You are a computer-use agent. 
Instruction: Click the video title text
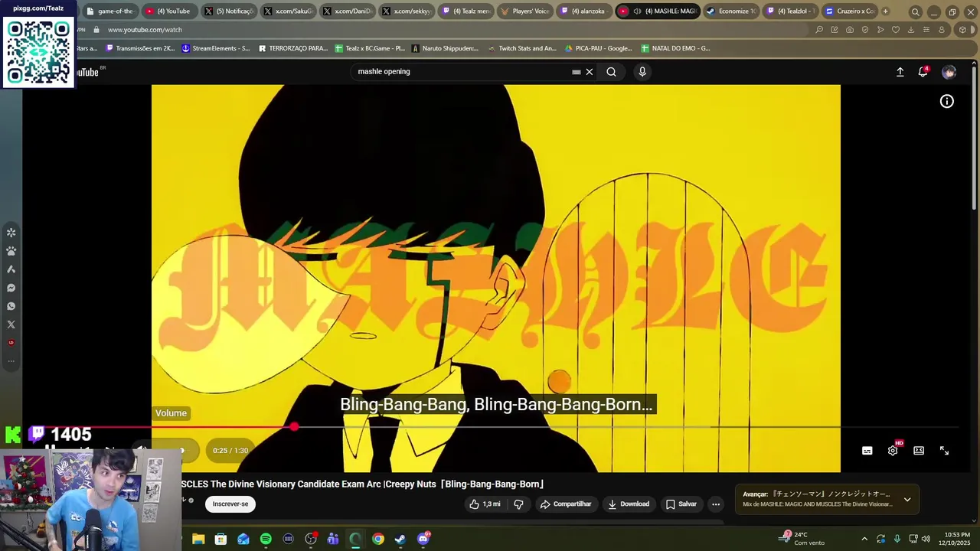[363, 484]
